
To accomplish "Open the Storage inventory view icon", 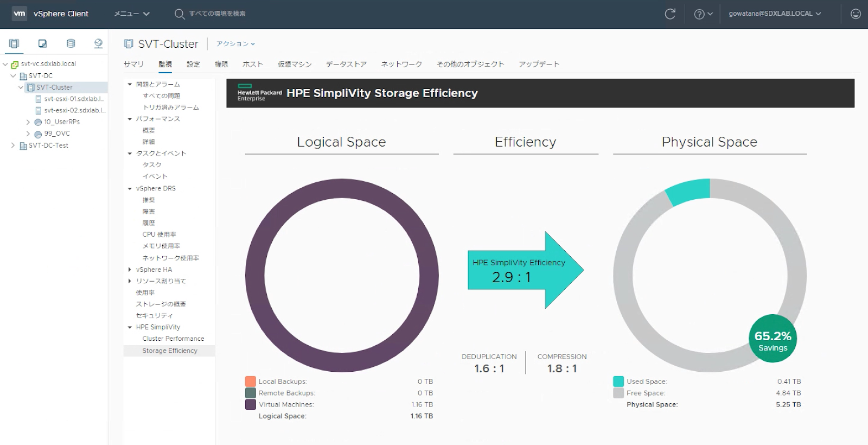I will tap(71, 43).
